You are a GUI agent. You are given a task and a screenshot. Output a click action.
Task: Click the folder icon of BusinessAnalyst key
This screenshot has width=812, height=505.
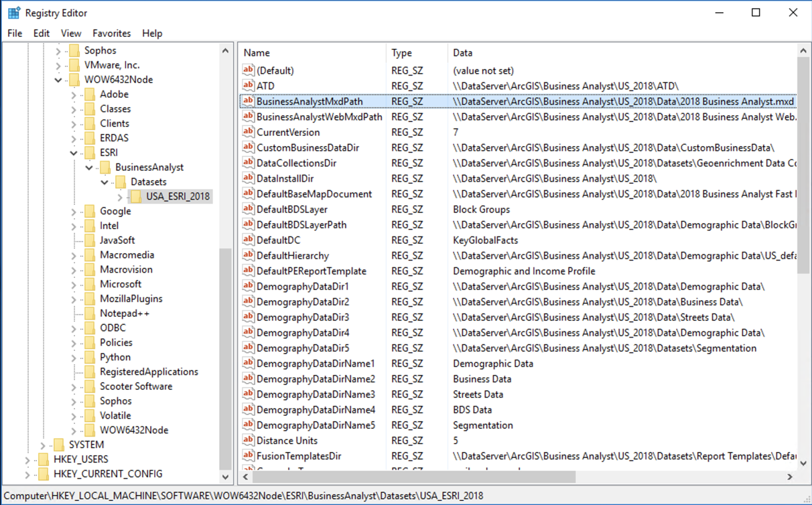tap(106, 167)
